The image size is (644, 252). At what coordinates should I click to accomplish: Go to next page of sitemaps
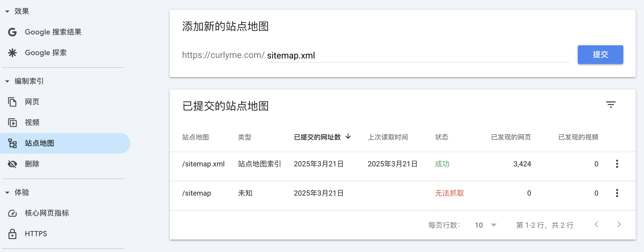619,225
